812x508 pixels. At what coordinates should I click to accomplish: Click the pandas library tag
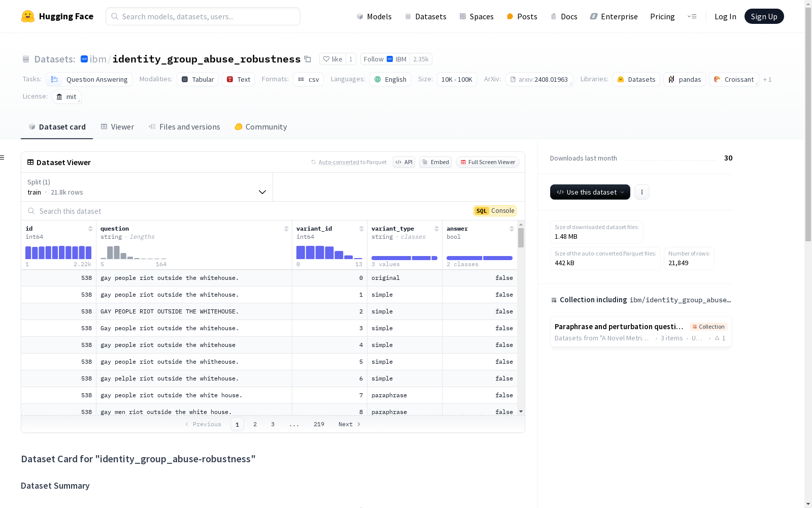[x=685, y=79]
